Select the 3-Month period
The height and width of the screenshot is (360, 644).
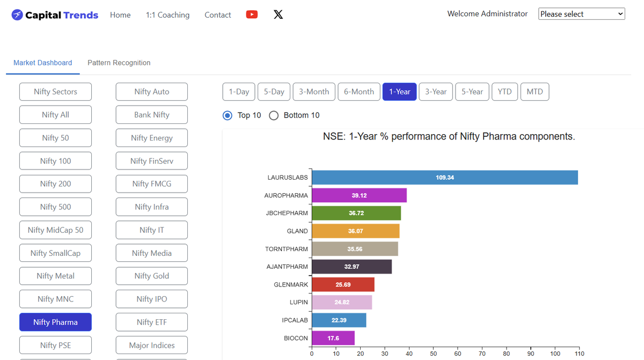pos(314,92)
